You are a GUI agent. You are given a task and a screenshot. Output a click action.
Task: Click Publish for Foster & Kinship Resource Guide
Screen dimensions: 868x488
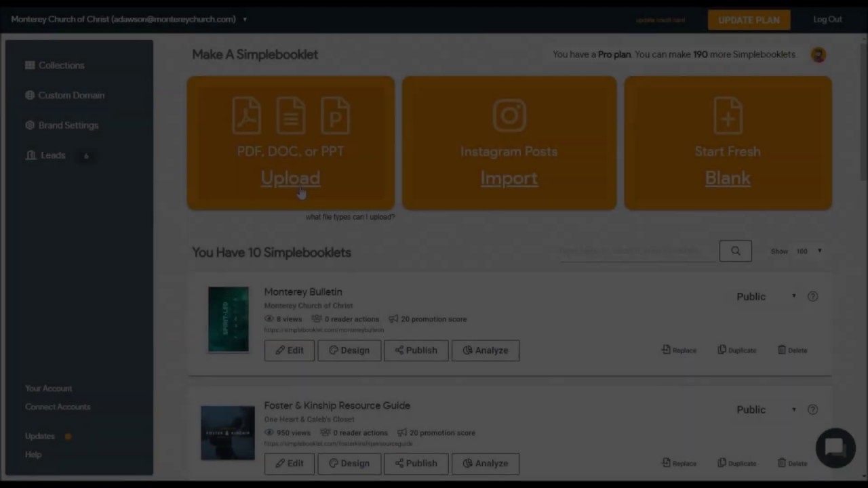click(416, 464)
